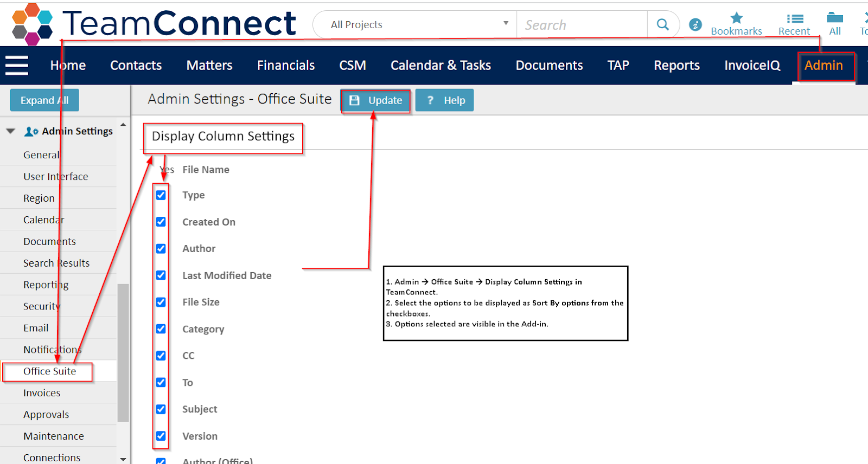Select Notifications settings
The height and width of the screenshot is (464, 868).
[52, 350]
